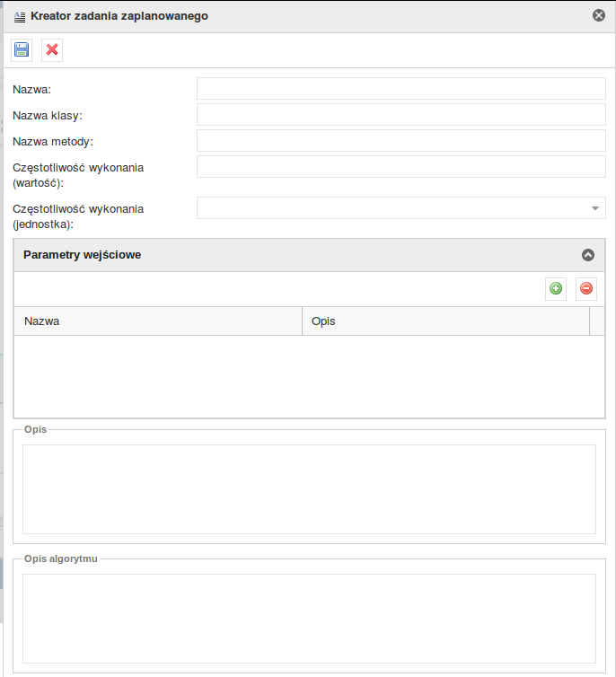Add input parameter with green plus icon
616x677 pixels.
(x=556, y=288)
